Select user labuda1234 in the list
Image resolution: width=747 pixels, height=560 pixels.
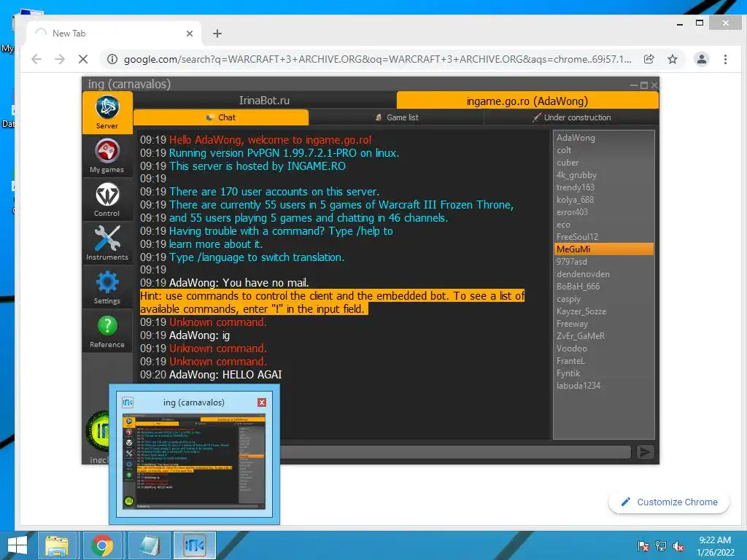604,385
